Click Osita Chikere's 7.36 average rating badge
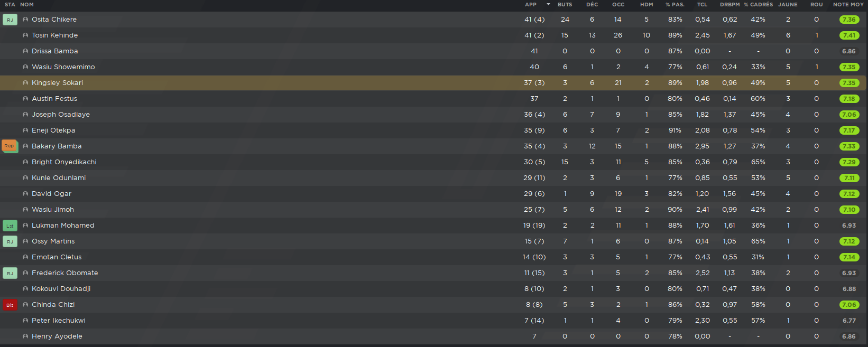 [x=849, y=20]
